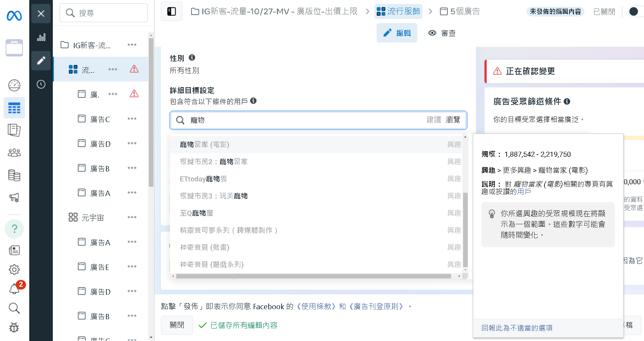
Task: Select ETtoday寵物雲 suggestion
Action: 316,179
